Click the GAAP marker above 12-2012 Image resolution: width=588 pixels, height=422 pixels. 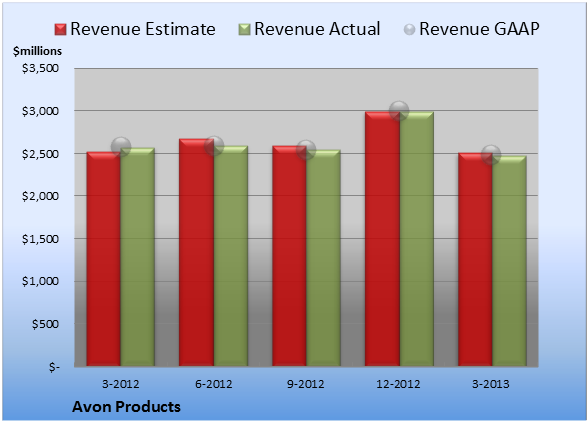399,111
